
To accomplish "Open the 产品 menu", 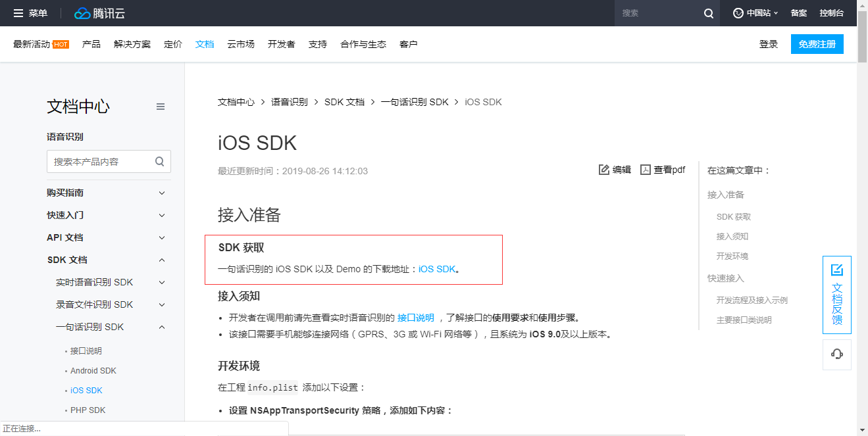I will point(91,44).
